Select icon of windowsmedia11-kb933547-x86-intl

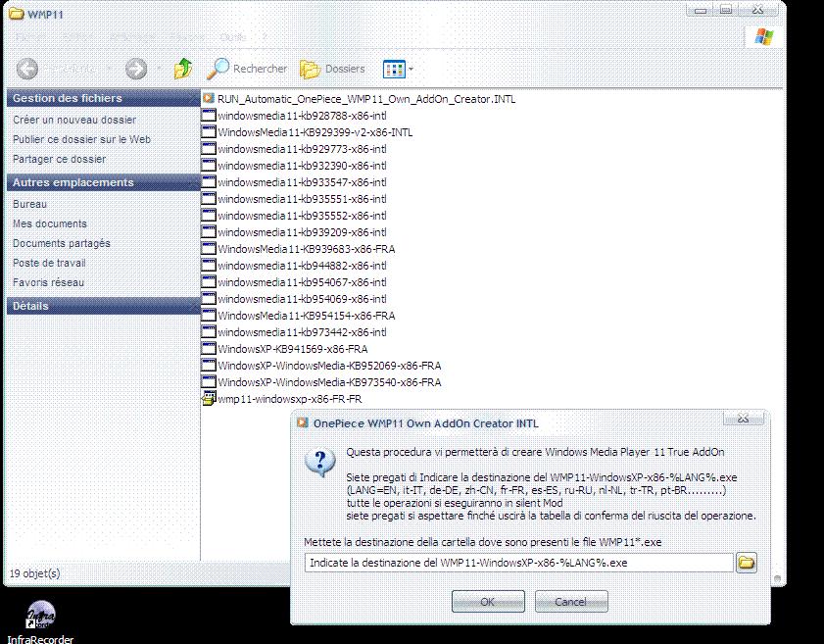209,182
